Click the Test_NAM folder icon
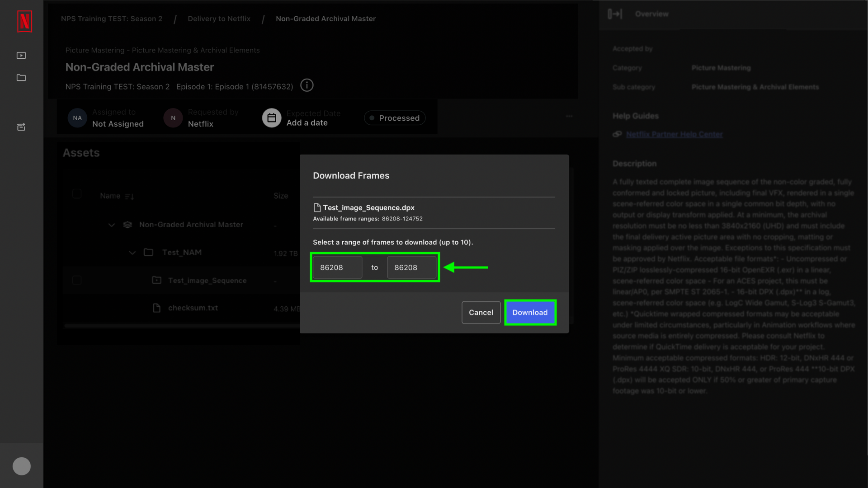This screenshot has height=488, width=868. click(x=148, y=252)
